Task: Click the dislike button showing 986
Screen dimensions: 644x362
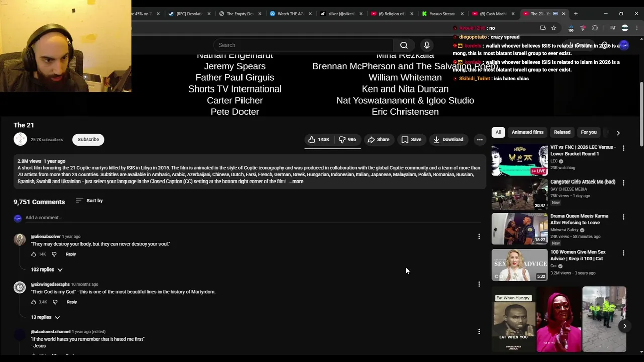Action: 347,140
